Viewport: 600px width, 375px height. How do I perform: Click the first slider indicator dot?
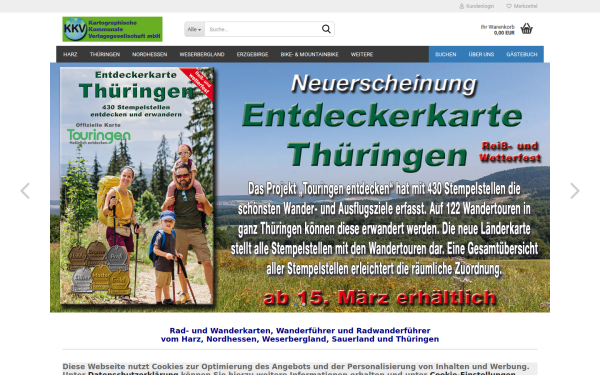point(296,304)
